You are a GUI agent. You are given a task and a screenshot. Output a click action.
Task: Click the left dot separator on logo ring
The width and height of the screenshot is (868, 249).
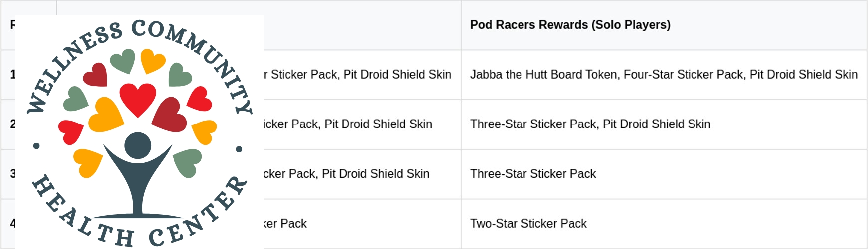(x=36, y=146)
